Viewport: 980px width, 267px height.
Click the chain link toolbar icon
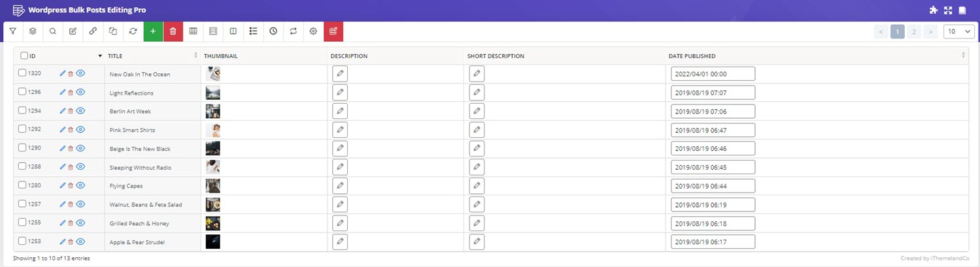pyautogui.click(x=93, y=31)
